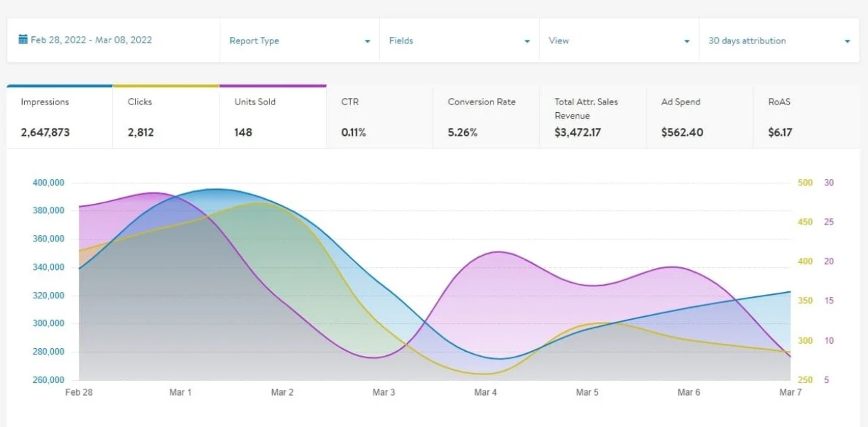Select the CTR metric tab
The height and width of the screenshot is (427, 868).
[x=379, y=117]
